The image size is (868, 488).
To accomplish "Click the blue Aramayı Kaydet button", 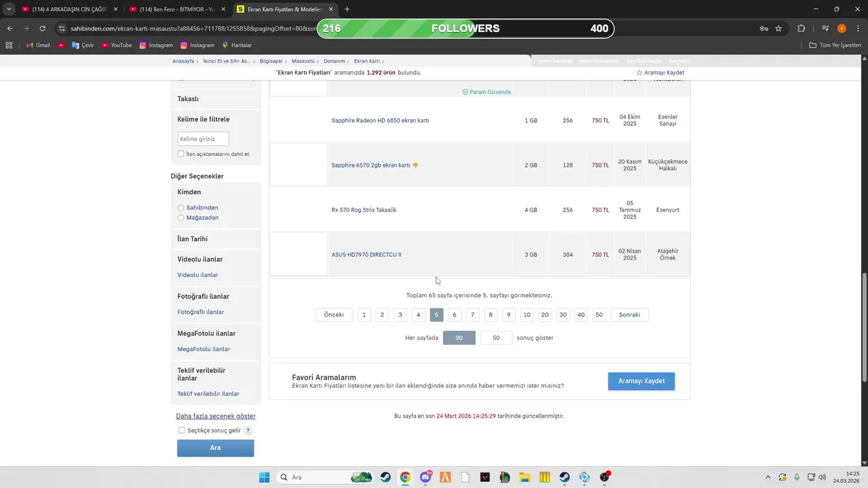I will [x=642, y=381].
